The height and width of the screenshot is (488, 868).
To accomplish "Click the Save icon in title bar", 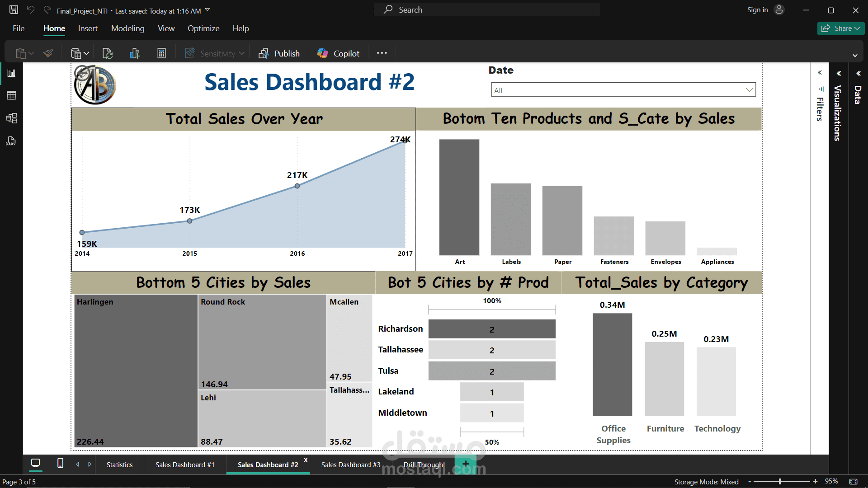I will pos(14,10).
